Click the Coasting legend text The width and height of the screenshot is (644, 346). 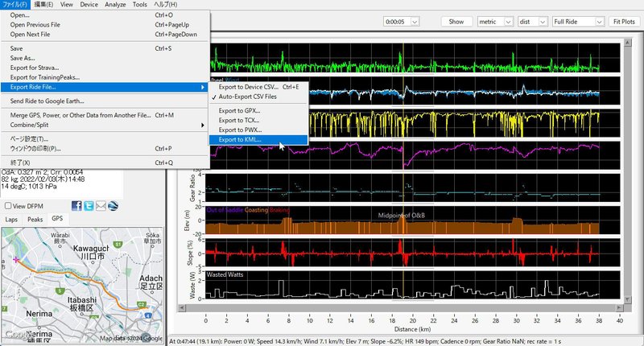coord(256,210)
